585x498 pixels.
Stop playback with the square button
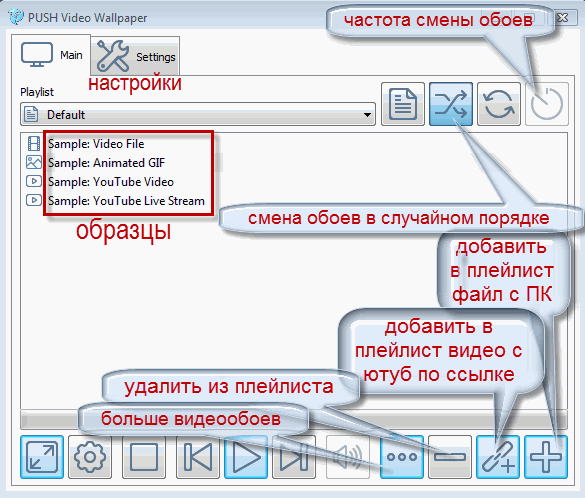coord(144,457)
